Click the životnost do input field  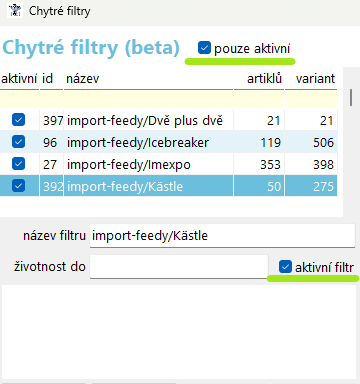179,267
